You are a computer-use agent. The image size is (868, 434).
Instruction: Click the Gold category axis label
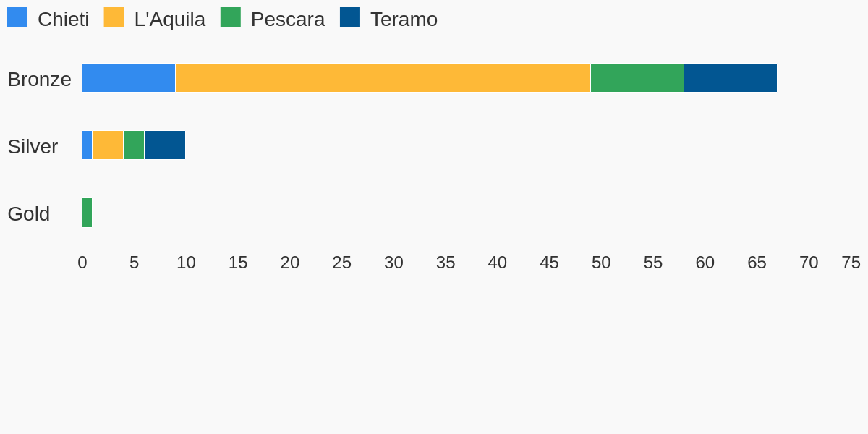29,214
